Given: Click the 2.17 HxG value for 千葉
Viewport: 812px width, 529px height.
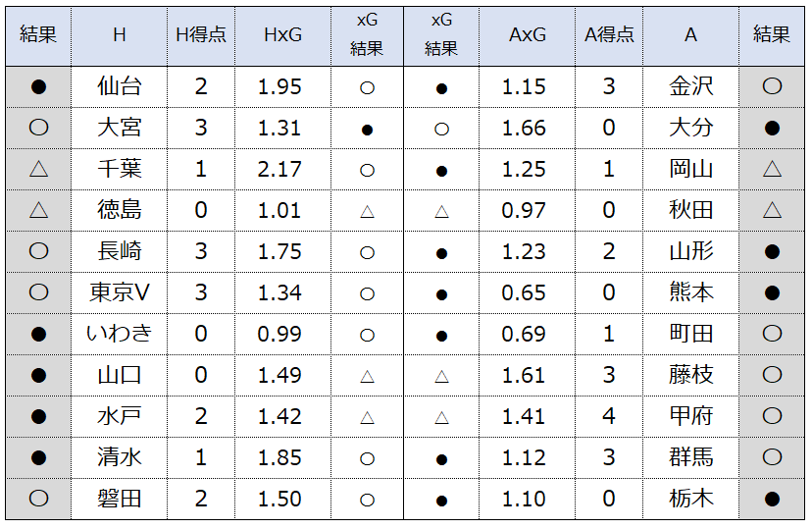Looking at the screenshot, I should click(279, 170).
